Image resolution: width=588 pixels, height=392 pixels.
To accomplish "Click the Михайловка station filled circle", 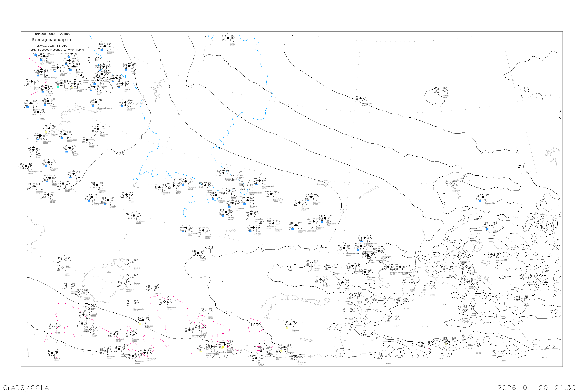I will tap(311, 197).
